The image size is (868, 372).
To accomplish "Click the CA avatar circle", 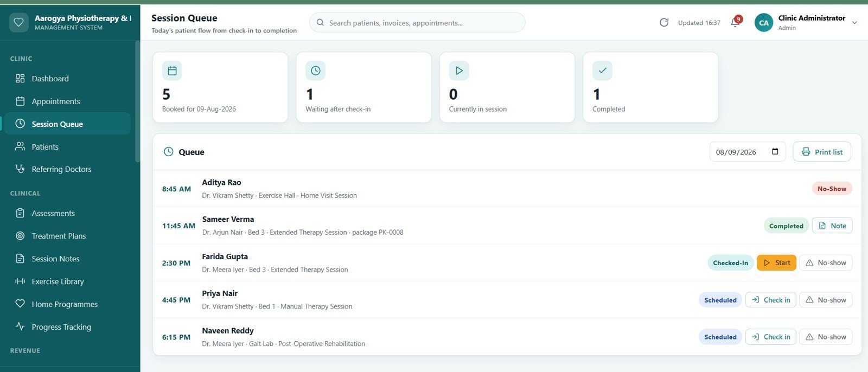I will click(764, 23).
